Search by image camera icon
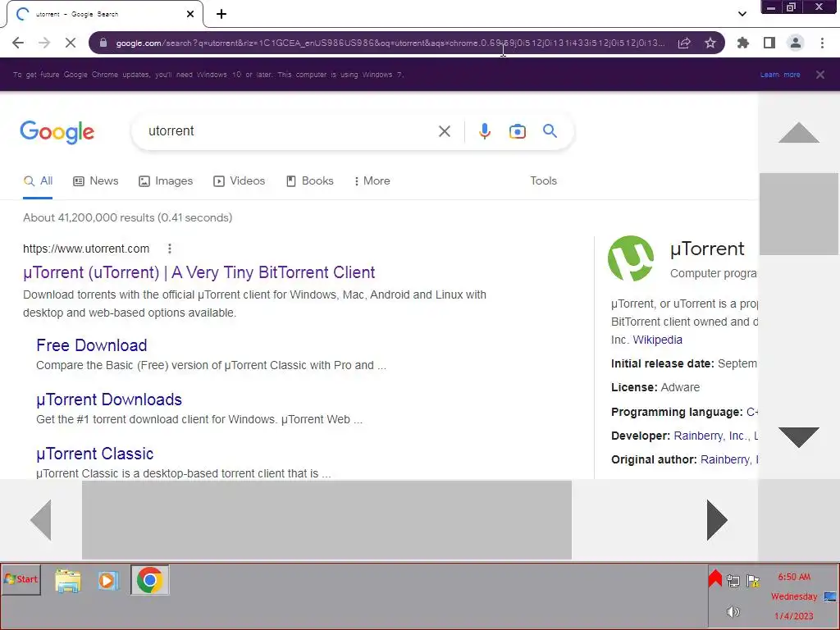 tap(518, 131)
